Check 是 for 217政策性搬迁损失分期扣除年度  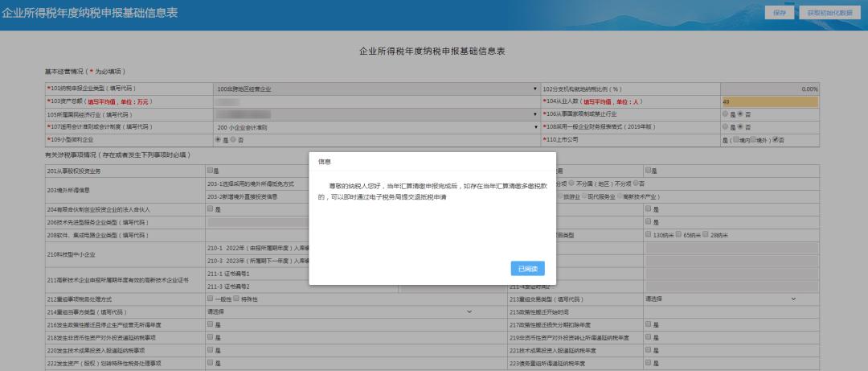point(649,324)
